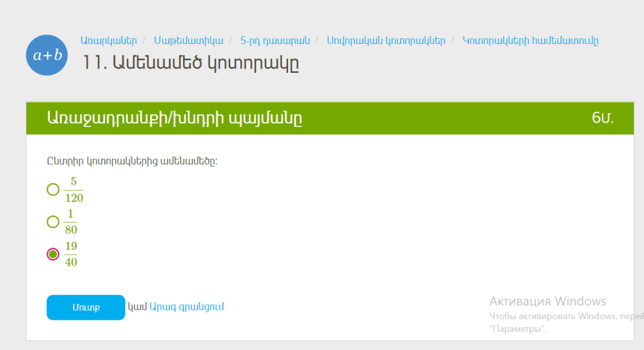
Task: Click the fraction label 19/40
Action: (71, 254)
